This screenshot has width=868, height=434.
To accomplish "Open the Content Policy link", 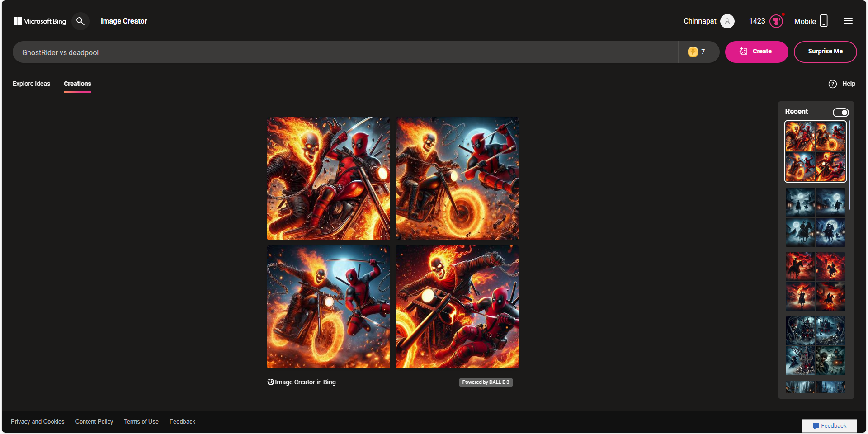I will point(94,421).
